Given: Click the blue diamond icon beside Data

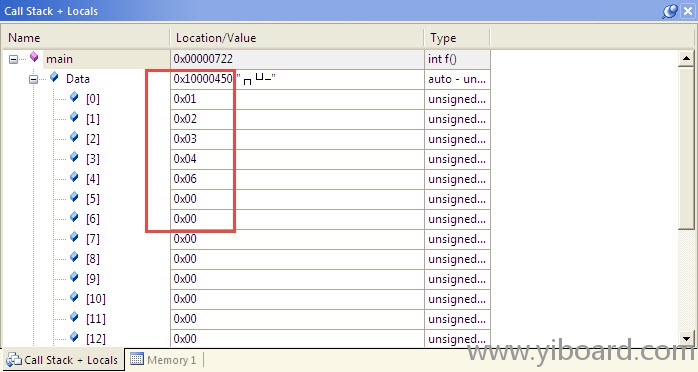Looking at the screenshot, I should 54,77.
